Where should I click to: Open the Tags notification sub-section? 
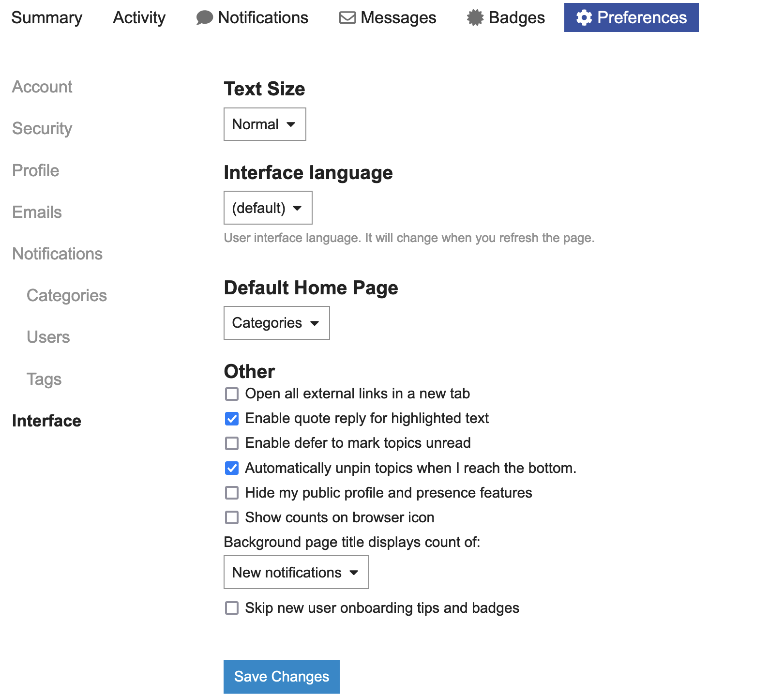[x=44, y=379]
